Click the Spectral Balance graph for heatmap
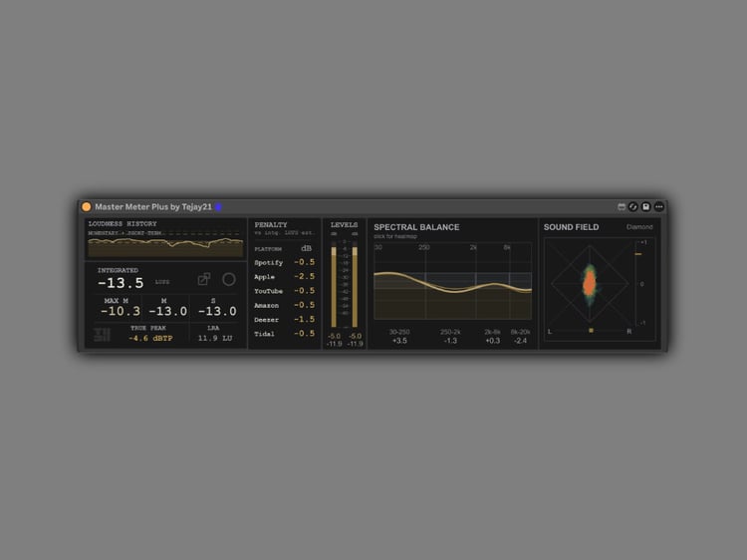This screenshot has height=560, width=747. (452, 281)
